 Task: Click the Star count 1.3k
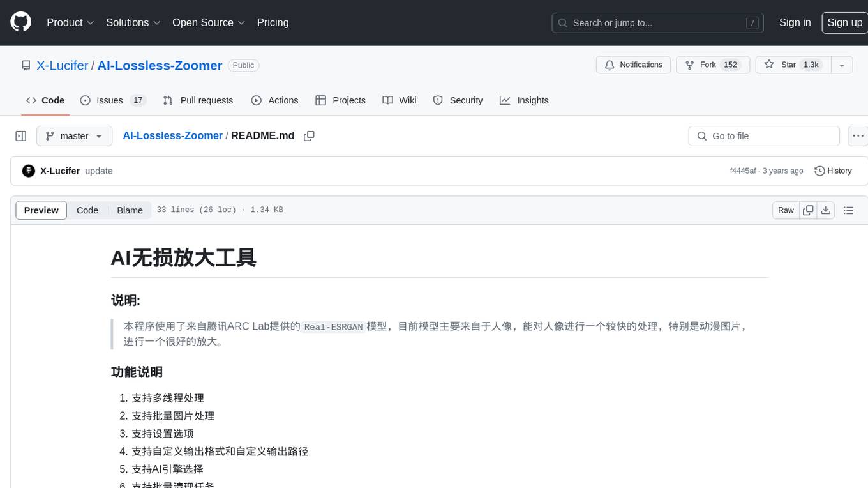pos(811,65)
